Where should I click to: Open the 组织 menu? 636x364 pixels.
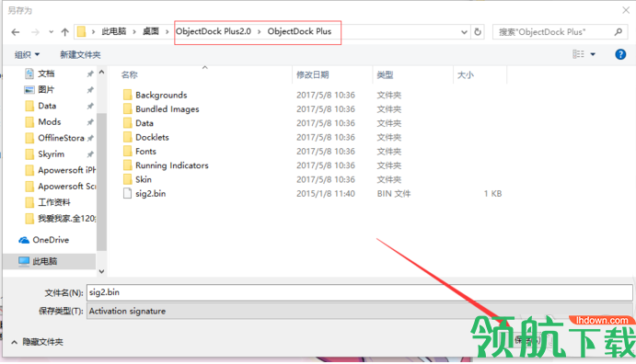click(27, 54)
